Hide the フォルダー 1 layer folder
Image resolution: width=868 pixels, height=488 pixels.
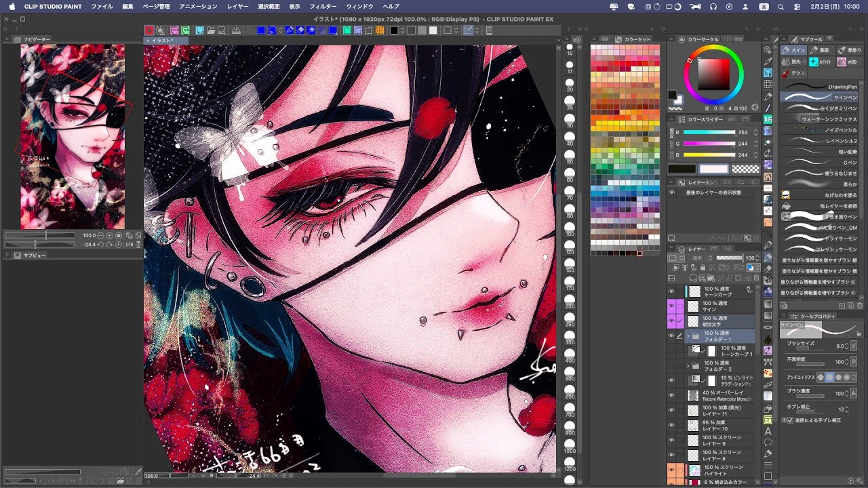click(671, 335)
